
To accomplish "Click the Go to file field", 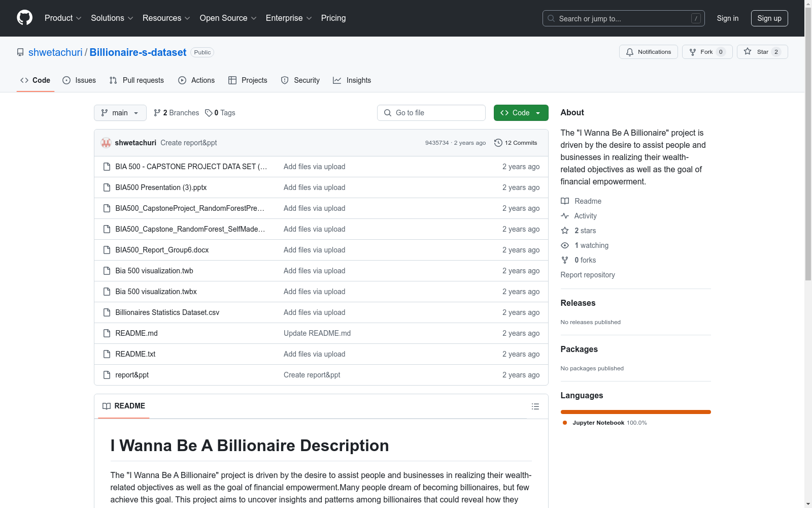I will (431, 113).
